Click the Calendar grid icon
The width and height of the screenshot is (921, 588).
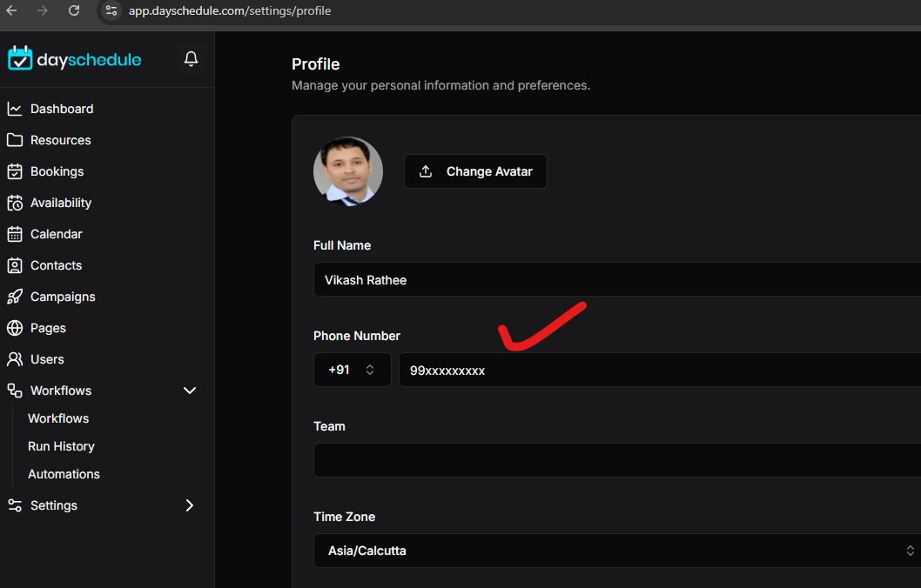pyautogui.click(x=15, y=234)
